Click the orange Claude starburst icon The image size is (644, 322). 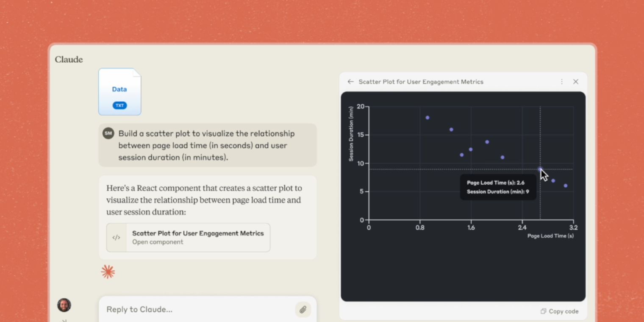pyautogui.click(x=108, y=272)
